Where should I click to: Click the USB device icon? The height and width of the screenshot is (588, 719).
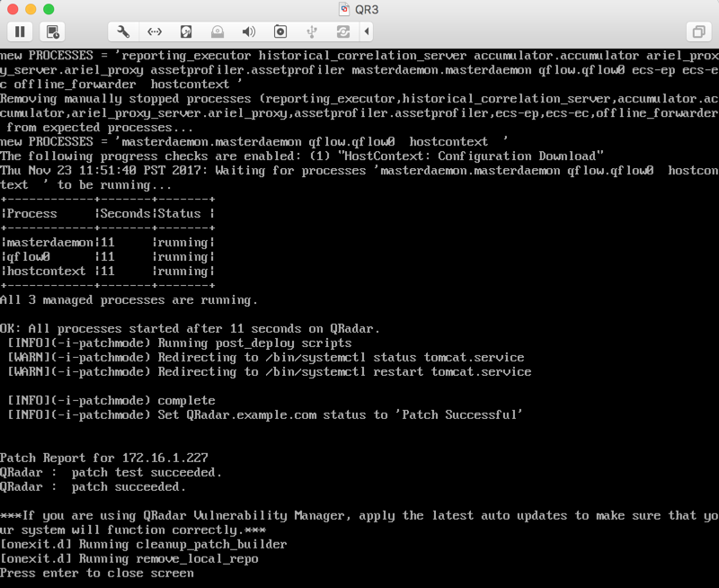click(x=312, y=31)
